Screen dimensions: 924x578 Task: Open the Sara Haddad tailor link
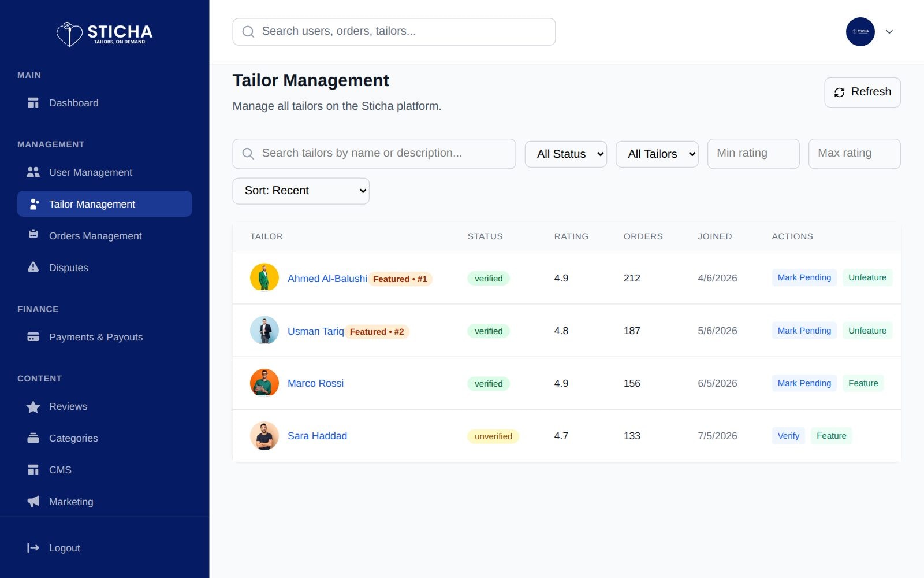tap(317, 436)
